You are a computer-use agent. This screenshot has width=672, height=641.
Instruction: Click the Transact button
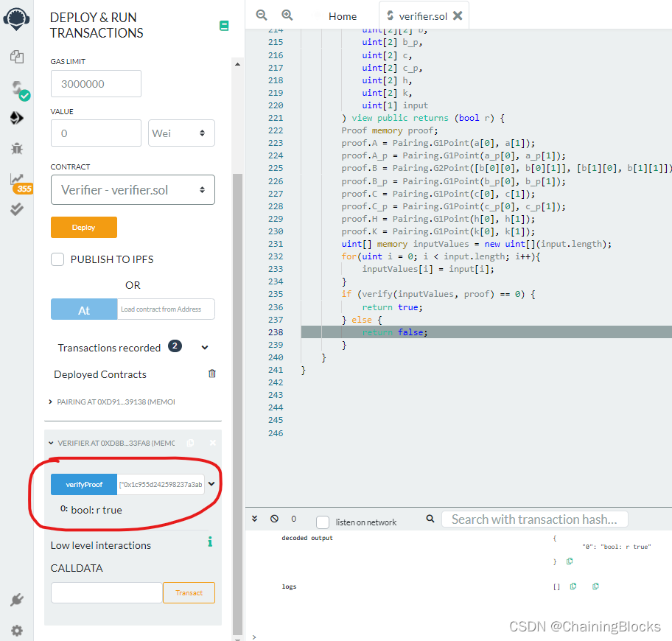pos(189,592)
